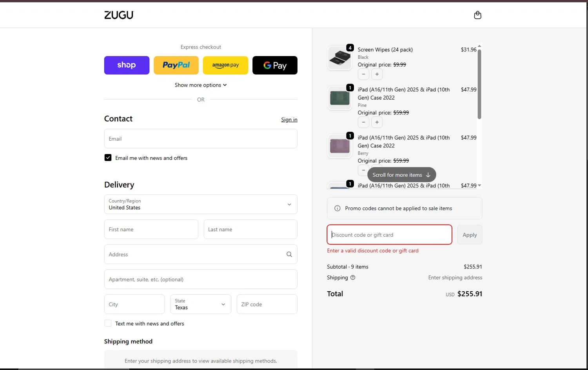Click the scrollbar down arrow

479,185
